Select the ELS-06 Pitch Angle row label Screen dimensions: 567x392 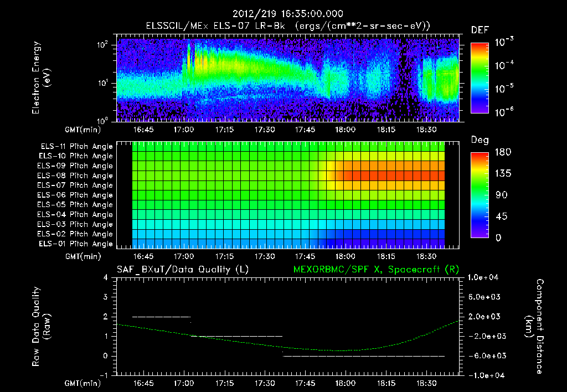75,195
